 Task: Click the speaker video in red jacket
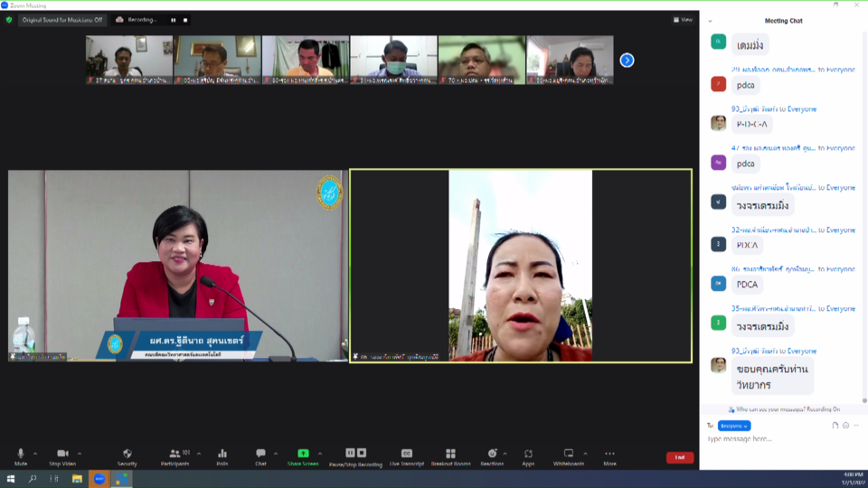tap(178, 266)
